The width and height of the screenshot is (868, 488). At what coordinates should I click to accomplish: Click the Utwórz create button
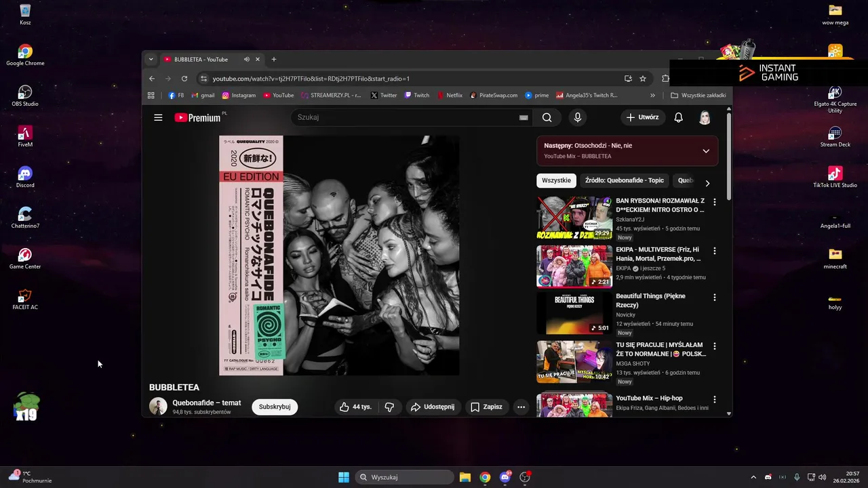point(642,117)
